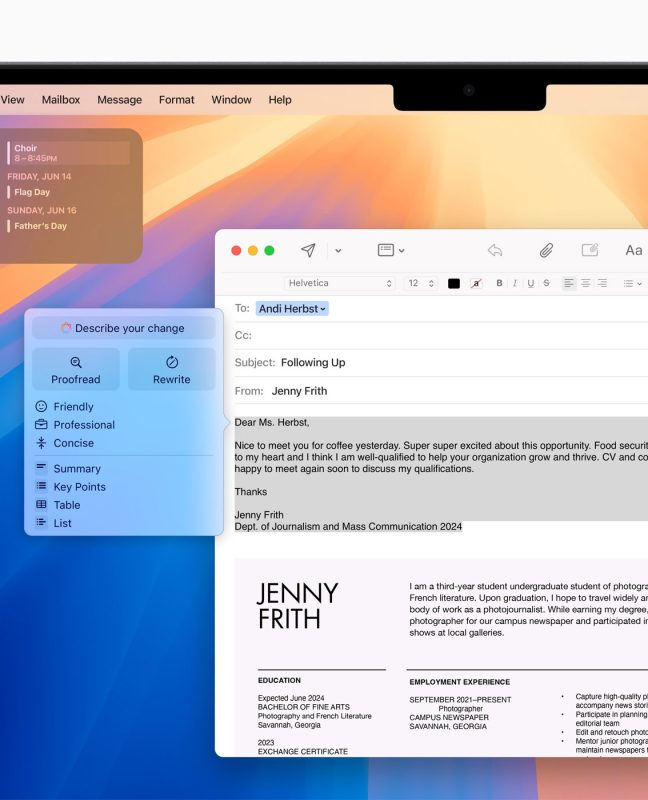648x800 pixels.
Task: Click the black text color swatch
Action: (x=454, y=284)
